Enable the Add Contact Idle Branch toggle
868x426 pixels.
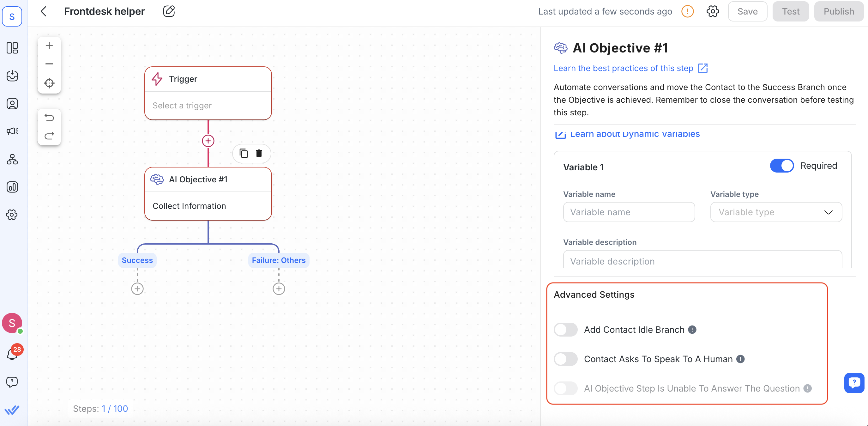(x=565, y=330)
